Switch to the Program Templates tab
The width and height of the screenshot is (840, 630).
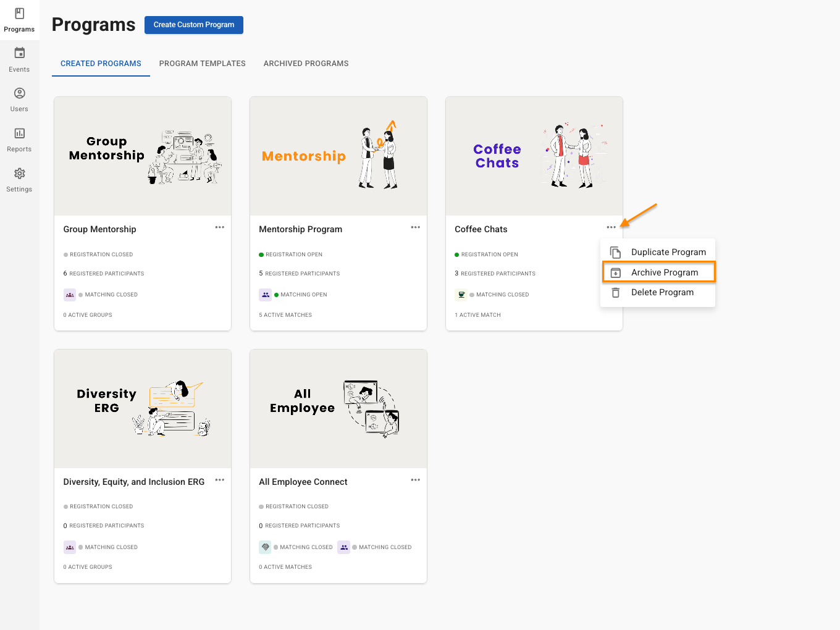click(x=202, y=64)
